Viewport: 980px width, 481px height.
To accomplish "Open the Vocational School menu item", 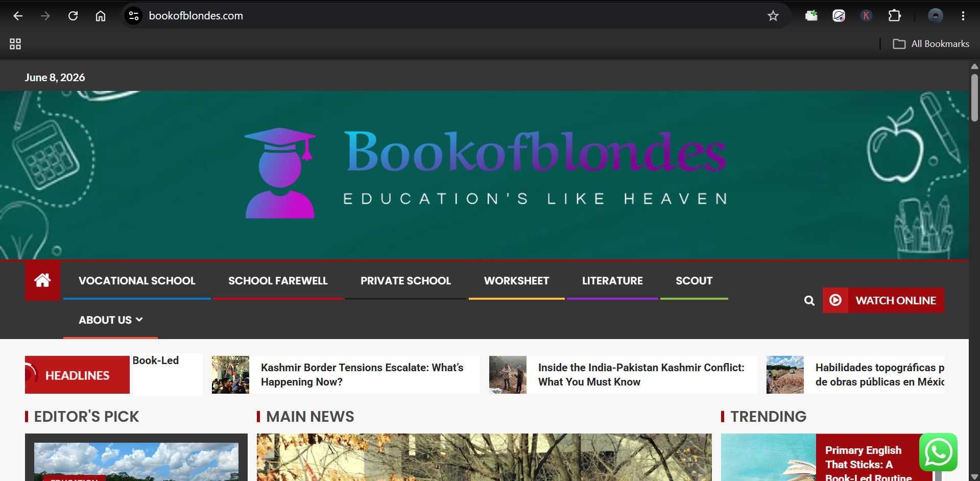I will tap(137, 281).
